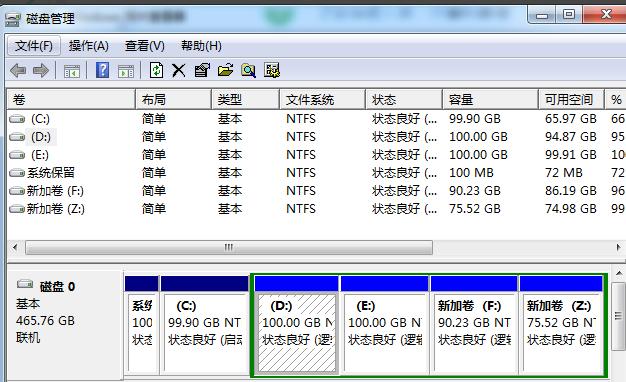This screenshot has width=626, height=382.
Task: Maximize the Disk Management window
Action: click(x=569, y=15)
